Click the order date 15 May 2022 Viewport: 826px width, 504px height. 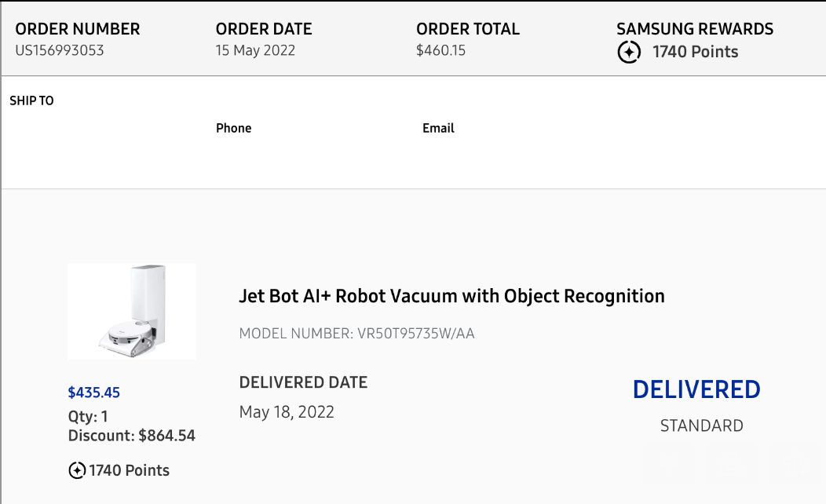(x=255, y=50)
